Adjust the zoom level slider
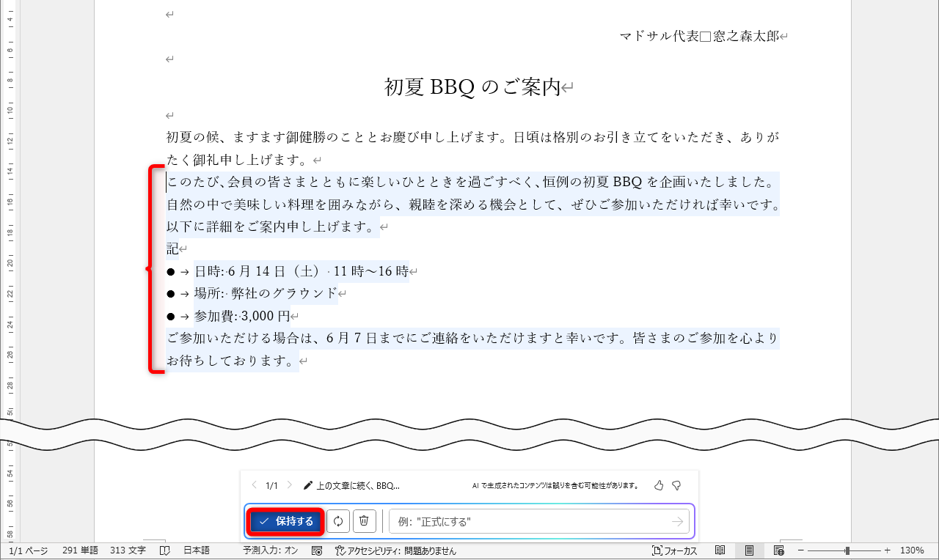Screen dimensions: 939x560 coord(847,550)
